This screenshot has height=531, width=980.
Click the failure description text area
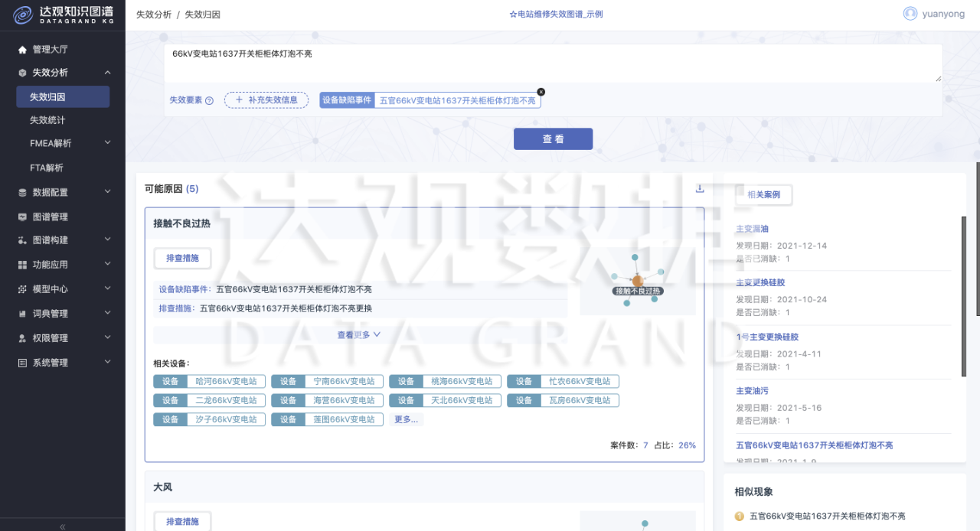tap(553, 63)
